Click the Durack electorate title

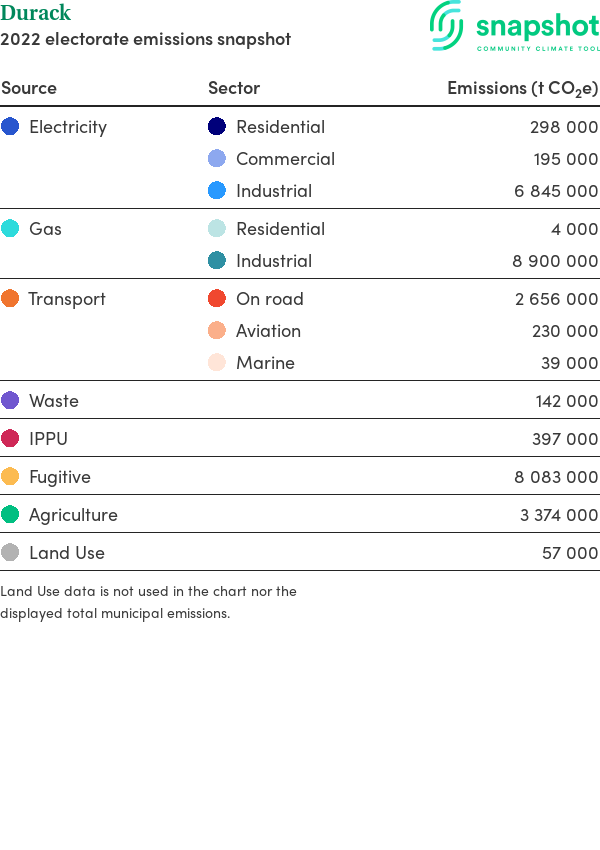tap(36, 12)
